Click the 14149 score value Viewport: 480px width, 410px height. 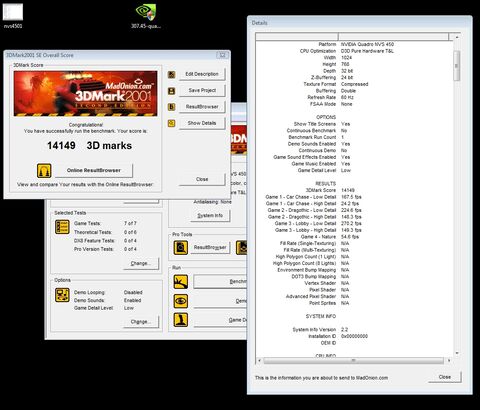click(61, 146)
